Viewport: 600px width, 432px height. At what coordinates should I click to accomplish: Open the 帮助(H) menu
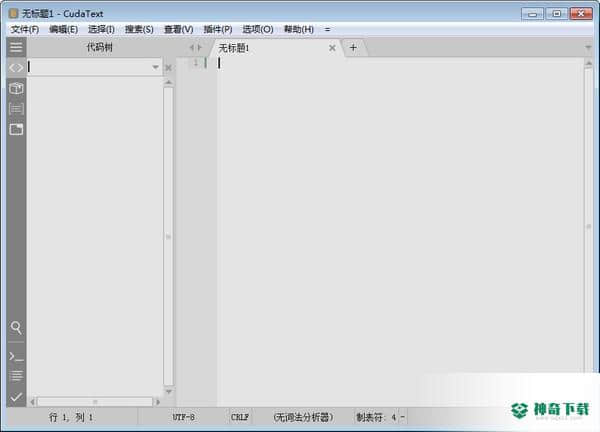[x=298, y=29]
